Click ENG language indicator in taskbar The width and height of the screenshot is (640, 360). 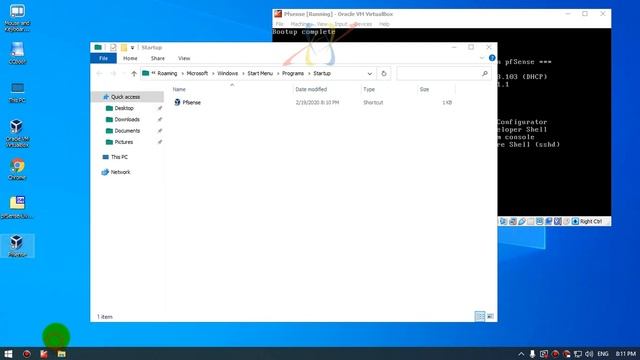click(x=603, y=353)
